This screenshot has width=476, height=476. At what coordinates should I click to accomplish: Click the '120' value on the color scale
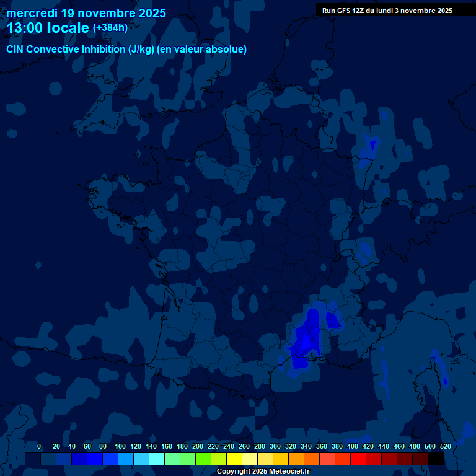tap(135, 446)
